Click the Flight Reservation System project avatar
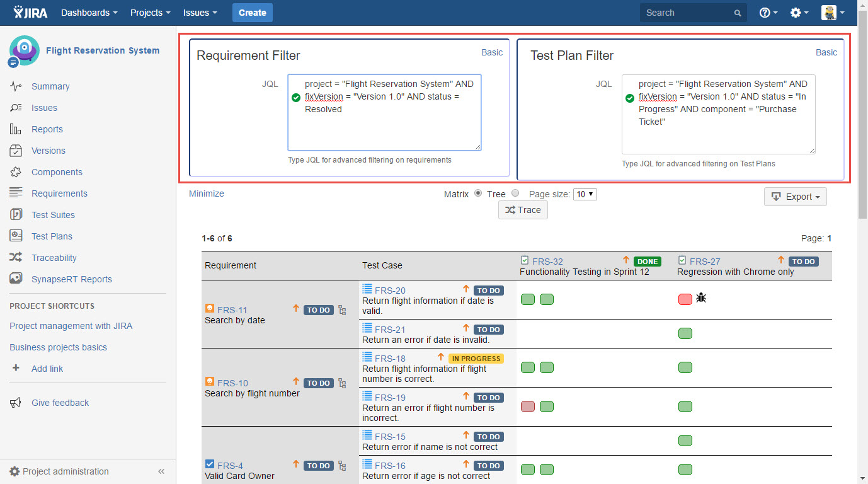Screen dimensions: 868x484 click(24, 51)
